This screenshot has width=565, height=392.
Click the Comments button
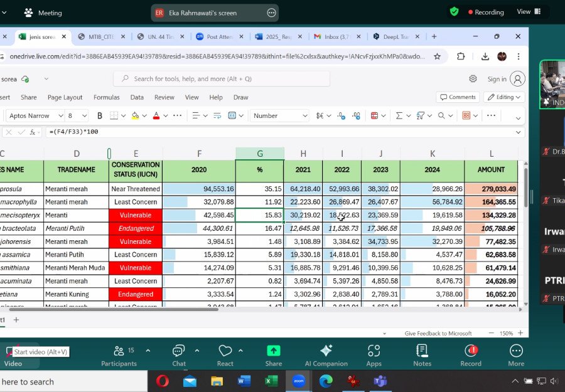[x=457, y=97]
